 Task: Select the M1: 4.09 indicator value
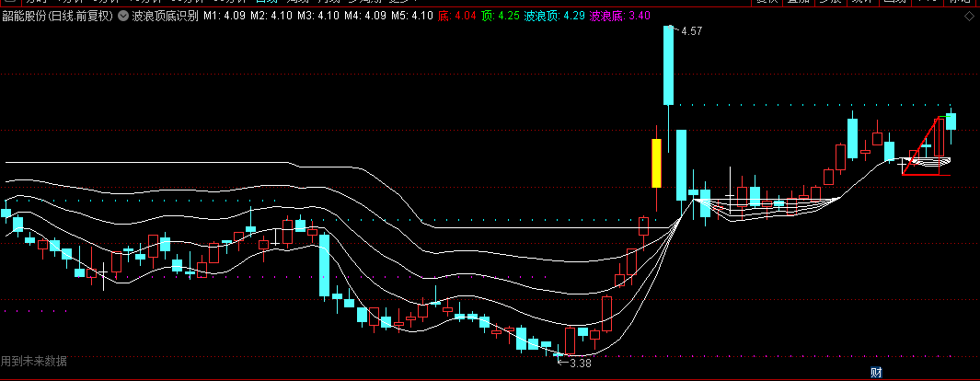click(x=225, y=17)
